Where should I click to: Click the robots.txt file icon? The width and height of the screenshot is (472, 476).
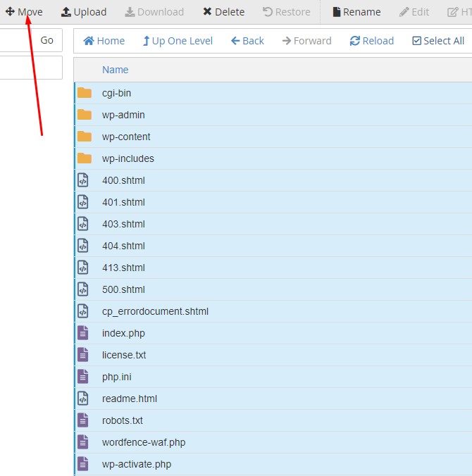tap(83, 420)
